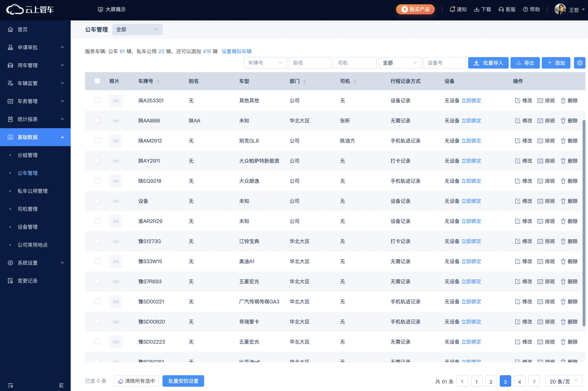This screenshot has width=588, height=391.
Task: Check the checkbox for 陕AAI886 row
Action: 97,120
